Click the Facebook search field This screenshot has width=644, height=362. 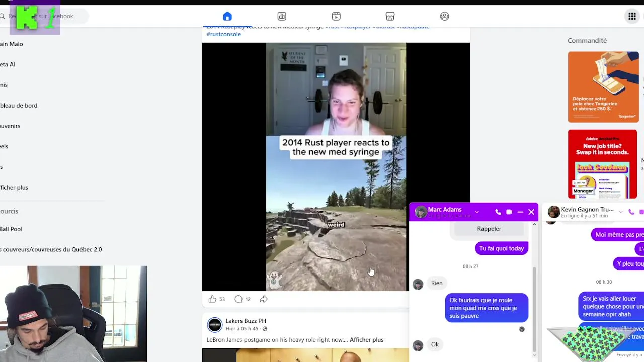44,16
